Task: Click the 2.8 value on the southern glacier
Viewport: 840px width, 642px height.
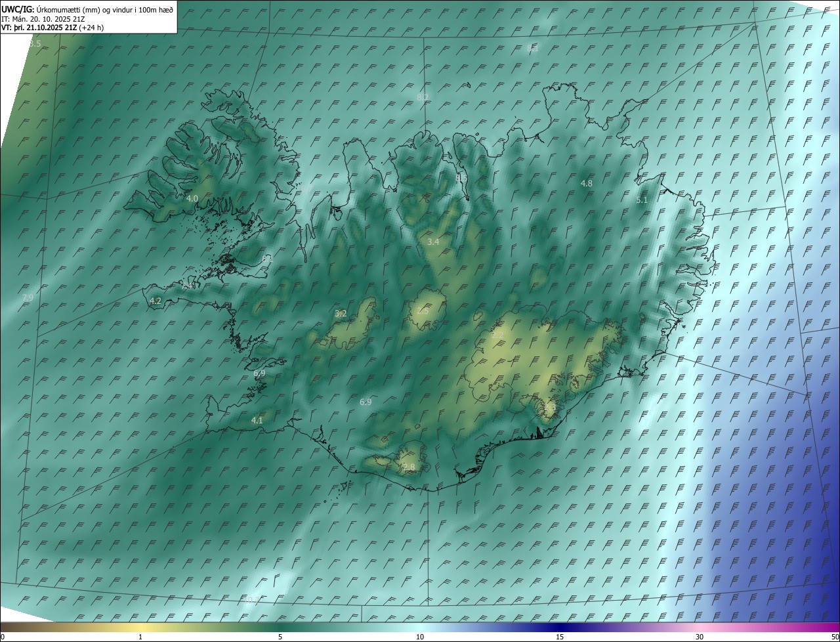Action: point(409,467)
